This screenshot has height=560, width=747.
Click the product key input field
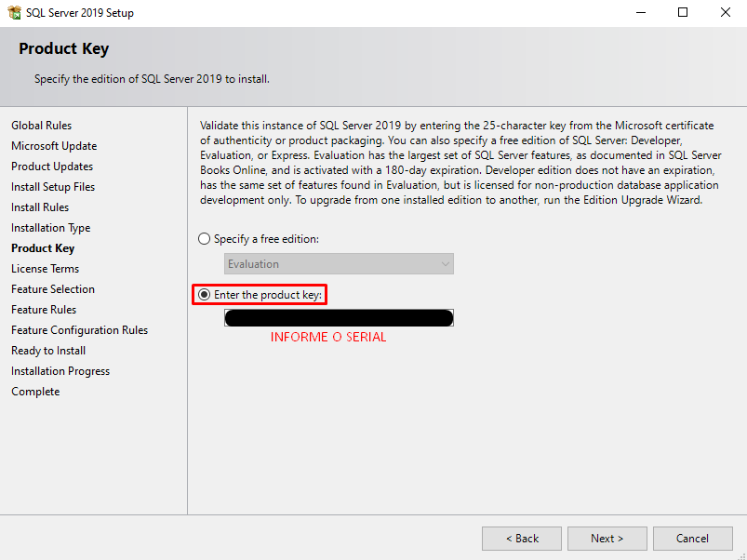pos(339,317)
